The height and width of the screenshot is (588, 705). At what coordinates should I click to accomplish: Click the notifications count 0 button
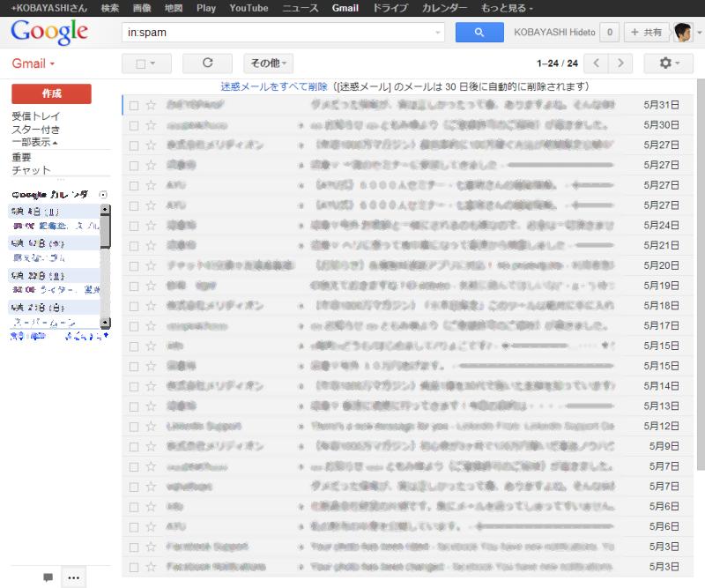tap(610, 33)
